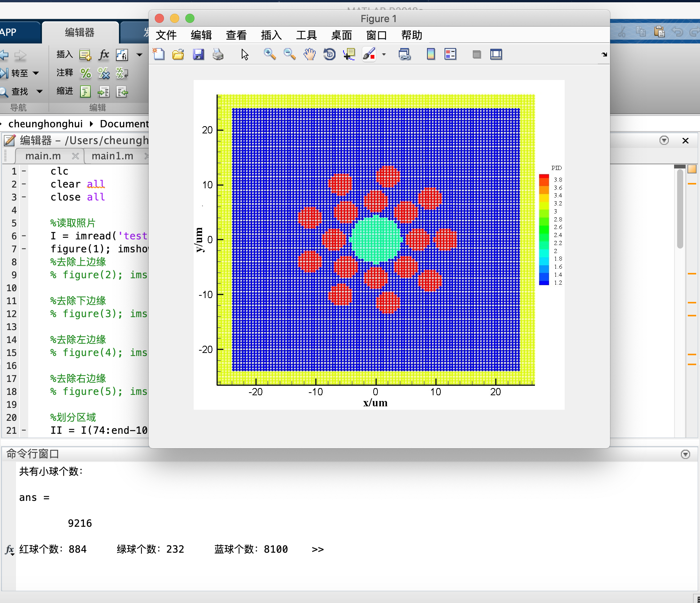Screen dimensions: 700x603
Task: Activate the Zoom In magnifier tool
Action: pos(270,55)
